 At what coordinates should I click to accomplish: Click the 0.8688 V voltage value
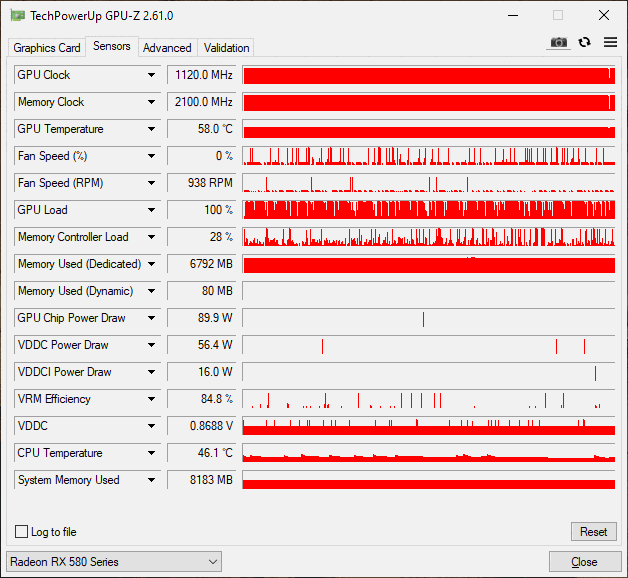(201, 426)
